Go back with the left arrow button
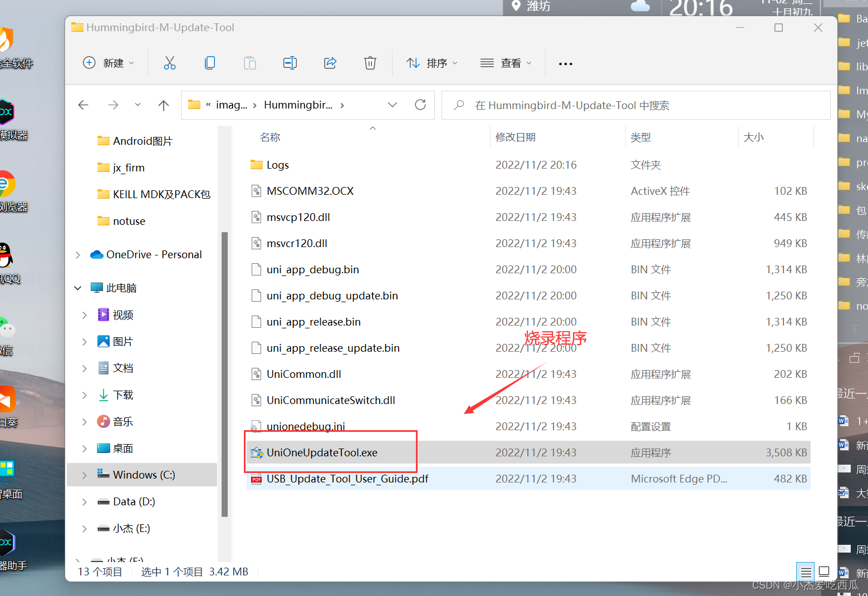Image resolution: width=868 pixels, height=596 pixels. (x=84, y=105)
